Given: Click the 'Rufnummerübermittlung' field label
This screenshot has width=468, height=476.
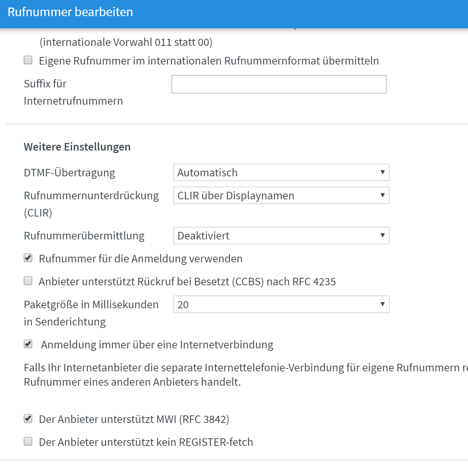Looking at the screenshot, I should (84, 236).
